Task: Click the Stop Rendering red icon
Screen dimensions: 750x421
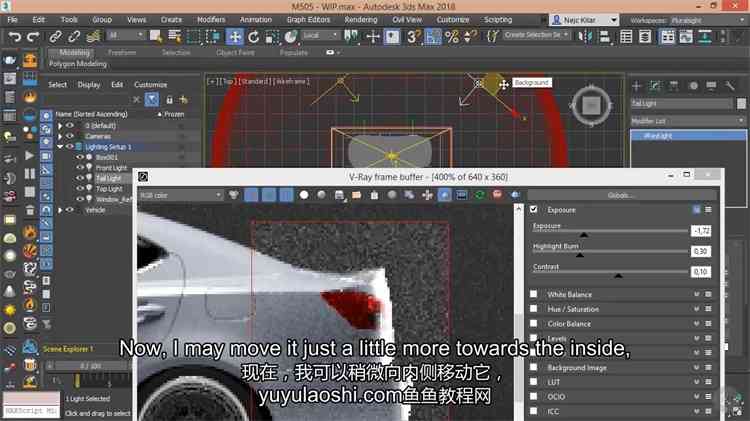Action: click(x=497, y=195)
